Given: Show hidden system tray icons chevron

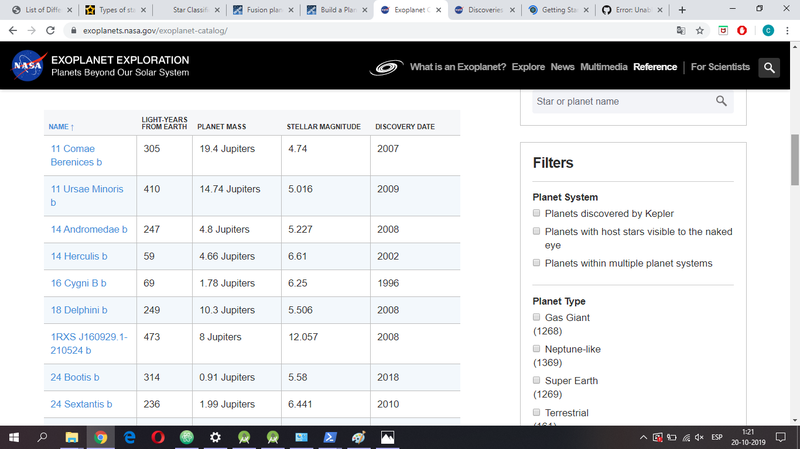Looking at the screenshot, I should coord(643,437).
